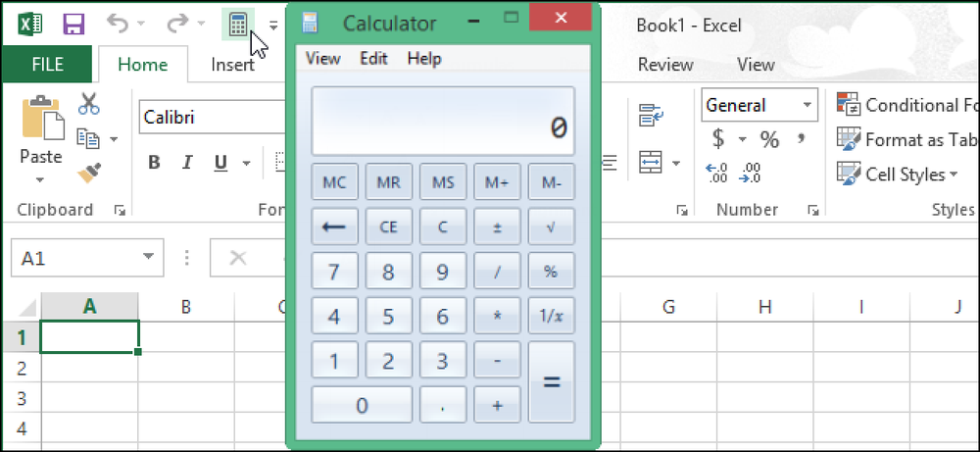Open Number format dialog launcher
This screenshot has width=980, height=452.
tap(812, 211)
